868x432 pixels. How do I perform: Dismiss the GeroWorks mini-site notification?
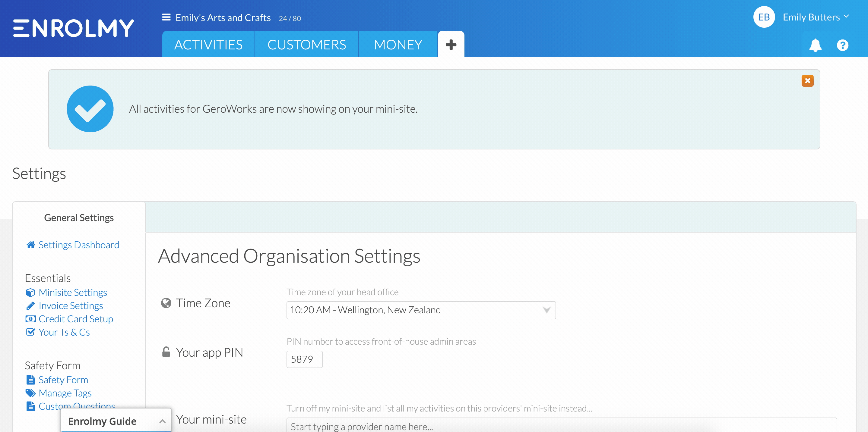point(807,81)
